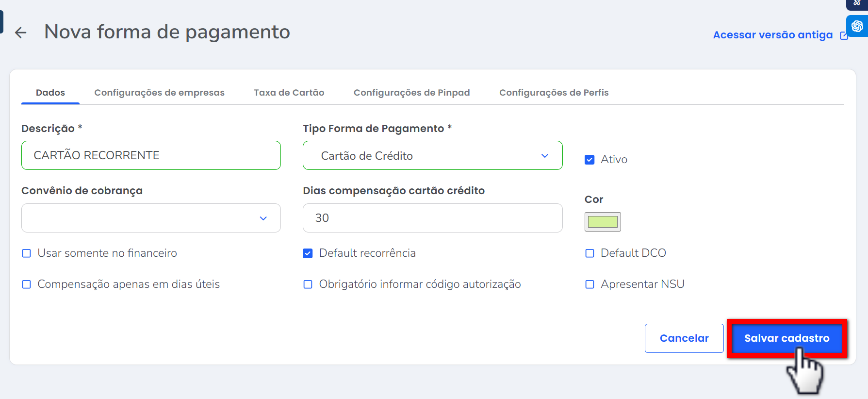This screenshot has width=868, height=399.
Task: Open the Taxa de Cartão tab
Action: (x=289, y=93)
